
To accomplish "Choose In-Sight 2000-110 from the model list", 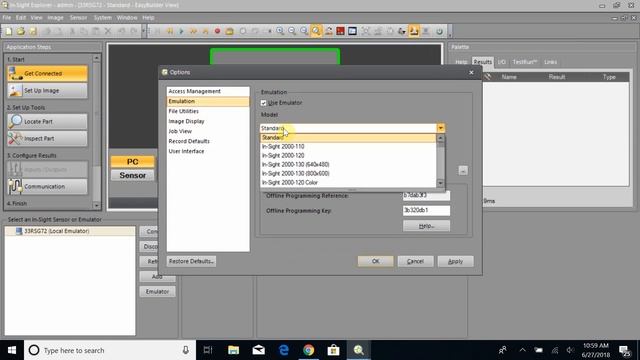I will click(348, 147).
